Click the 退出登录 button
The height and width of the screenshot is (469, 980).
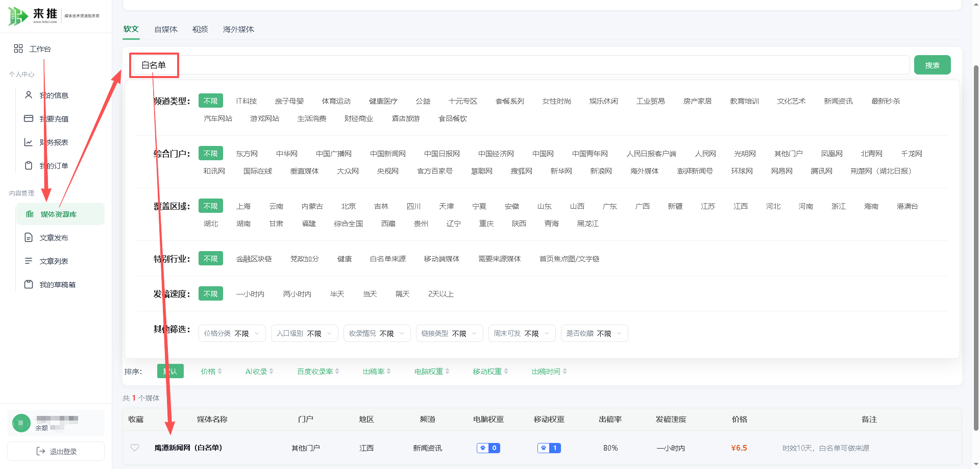click(56, 451)
